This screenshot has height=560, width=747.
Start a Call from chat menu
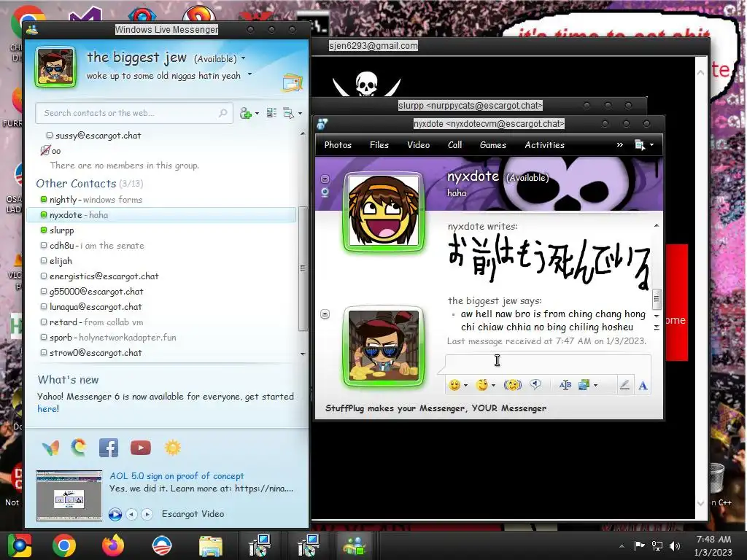(x=455, y=145)
